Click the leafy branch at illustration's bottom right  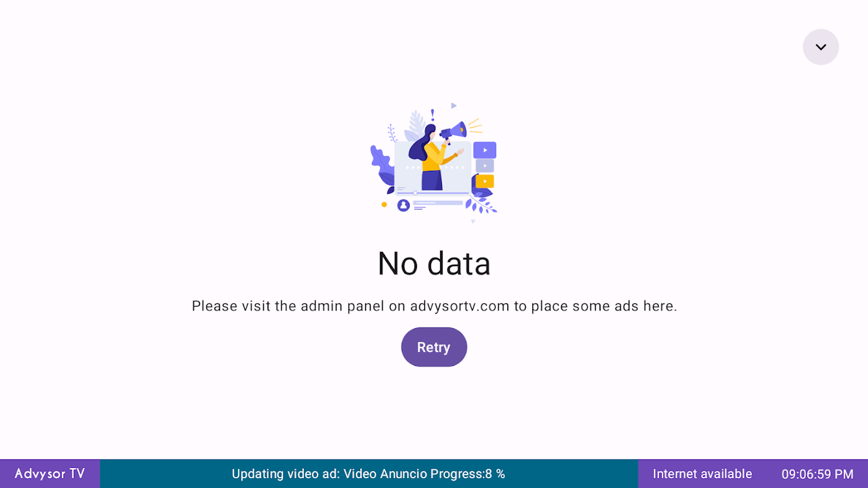coord(482,204)
